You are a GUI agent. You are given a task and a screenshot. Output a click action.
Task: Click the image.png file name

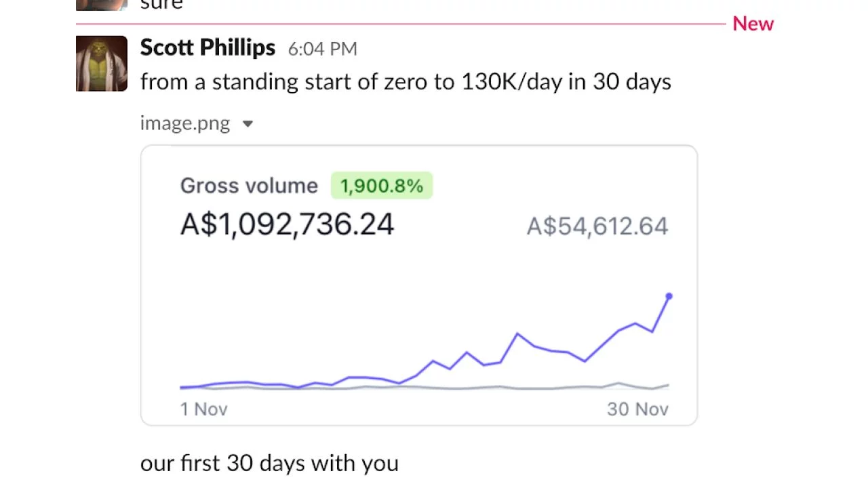[184, 123]
